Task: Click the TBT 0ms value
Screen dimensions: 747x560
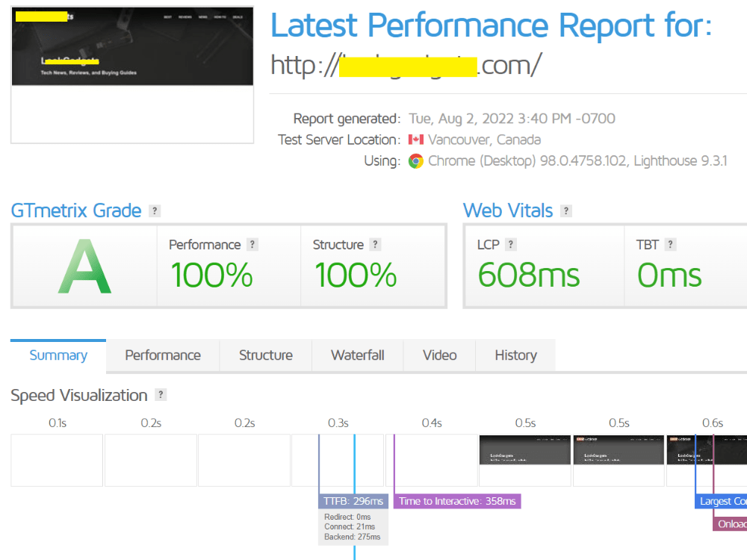Action: (x=669, y=276)
